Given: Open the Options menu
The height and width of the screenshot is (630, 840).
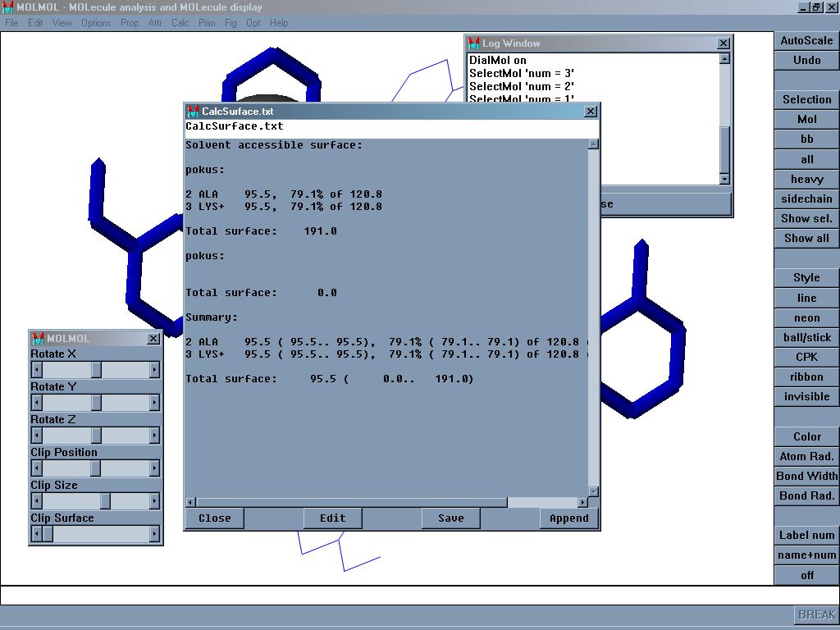Looking at the screenshot, I should point(96,23).
